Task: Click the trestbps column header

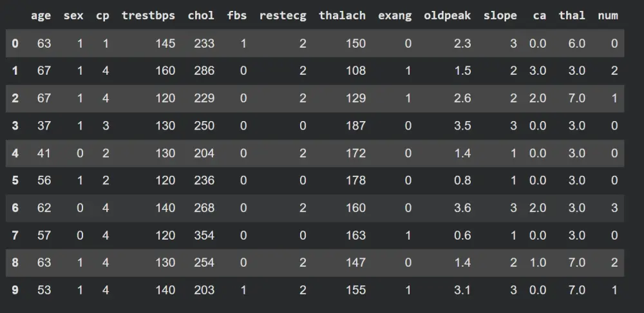Action: pyautogui.click(x=148, y=15)
